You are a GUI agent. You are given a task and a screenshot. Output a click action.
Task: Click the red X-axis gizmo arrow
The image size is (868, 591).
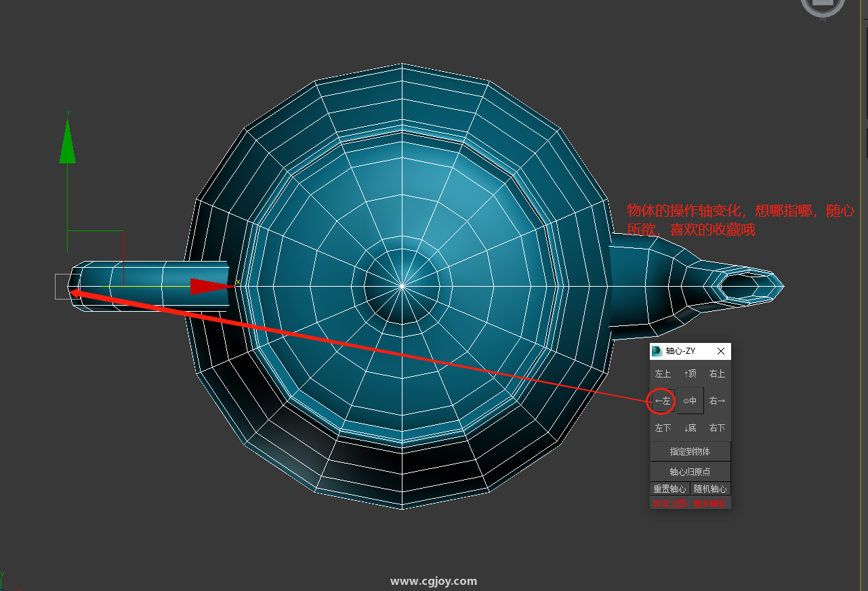click(212, 287)
